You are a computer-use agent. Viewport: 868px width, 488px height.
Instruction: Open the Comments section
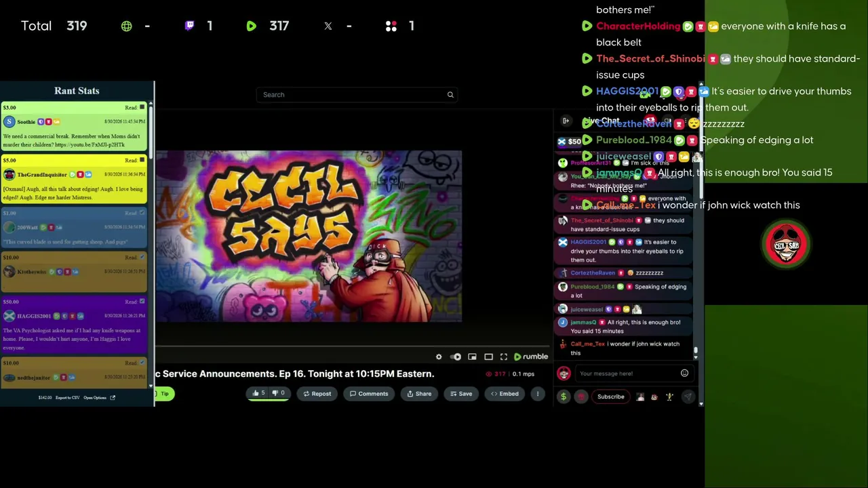[369, 394]
